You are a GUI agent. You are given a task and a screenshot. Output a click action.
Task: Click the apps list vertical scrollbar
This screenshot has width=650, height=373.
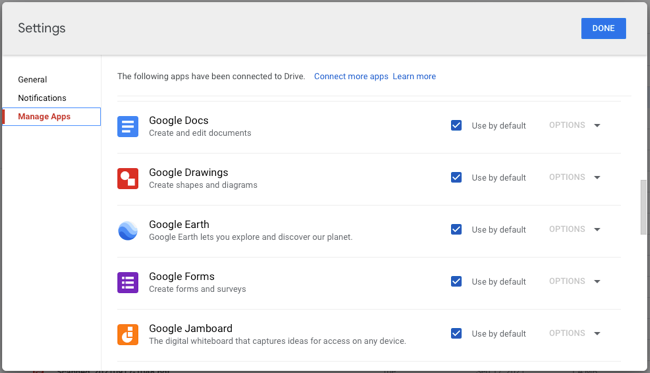pos(643,207)
